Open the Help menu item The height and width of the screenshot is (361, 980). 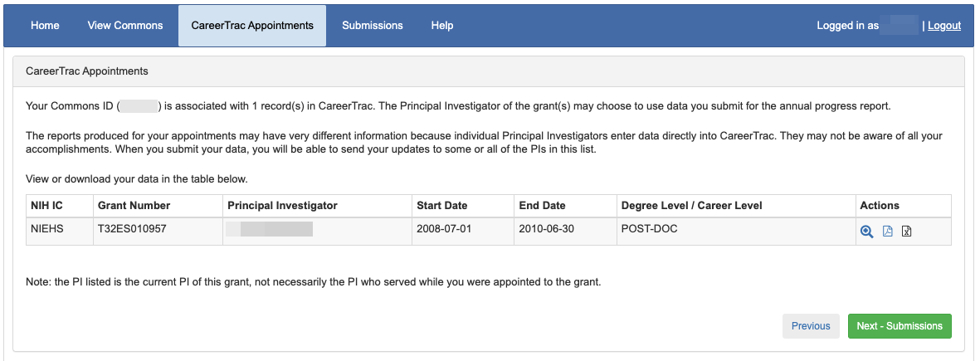tap(442, 26)
